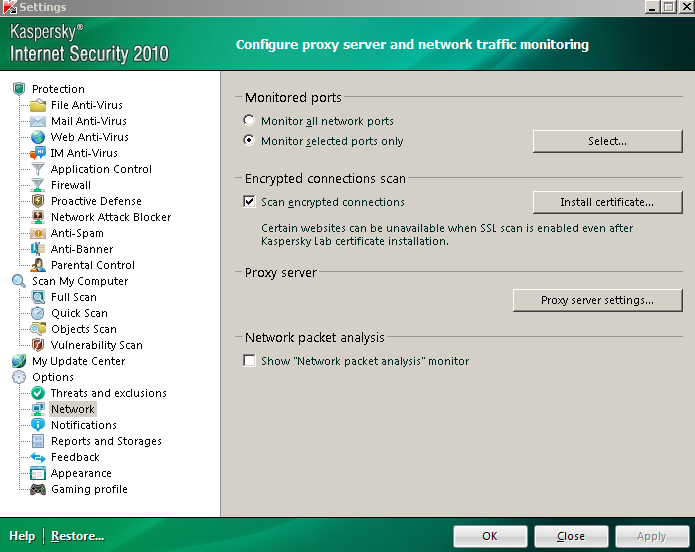This screenshot has height=552, width=695.
Task: Click the Objects Scan icon
Action: point(38,329)
